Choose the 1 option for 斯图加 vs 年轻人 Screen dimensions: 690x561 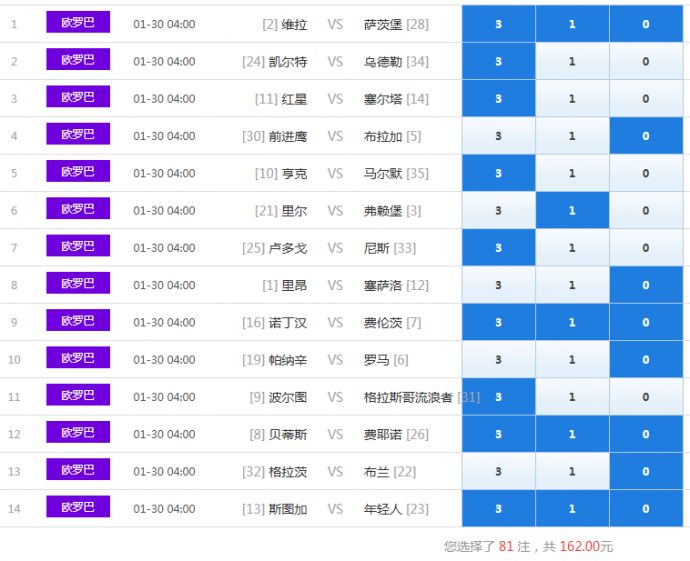pos(572,509)
